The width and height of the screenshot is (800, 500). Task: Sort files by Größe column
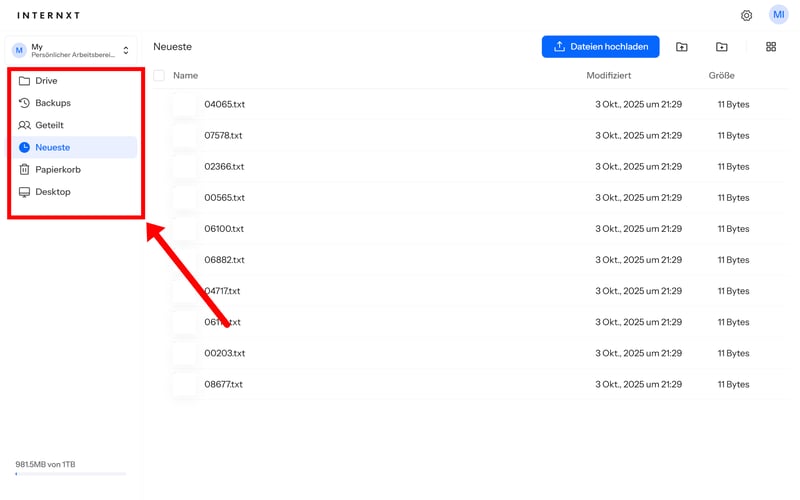721,75
